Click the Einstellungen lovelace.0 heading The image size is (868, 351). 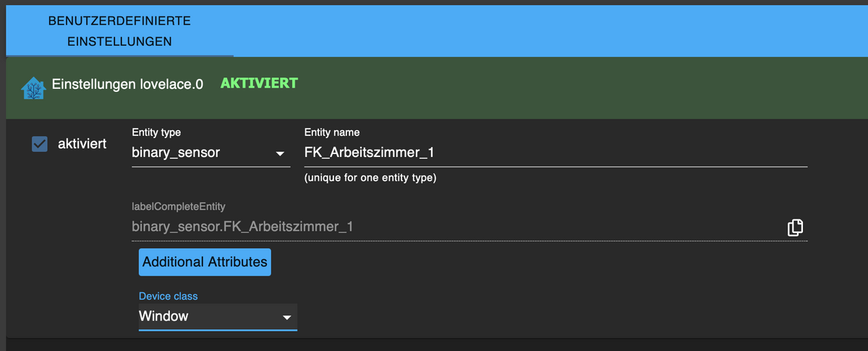pos(127,85)
